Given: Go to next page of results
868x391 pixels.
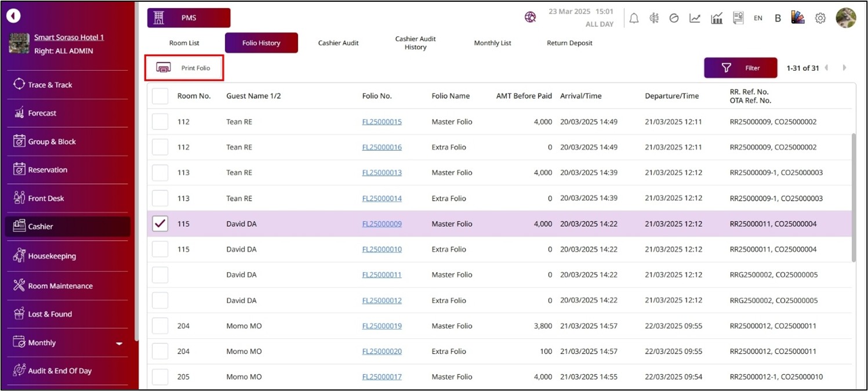Looking at the screenshot, I should [x=844, y=68].
